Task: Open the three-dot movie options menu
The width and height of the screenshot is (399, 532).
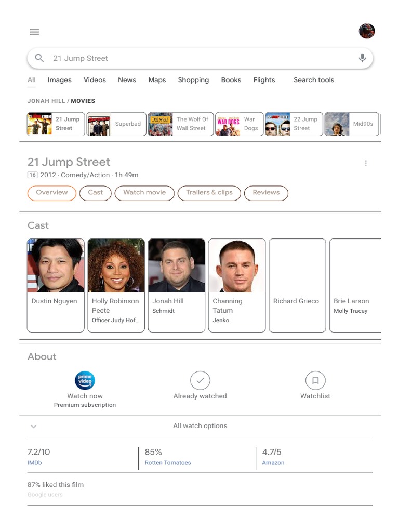Action: tap(366, 163)
